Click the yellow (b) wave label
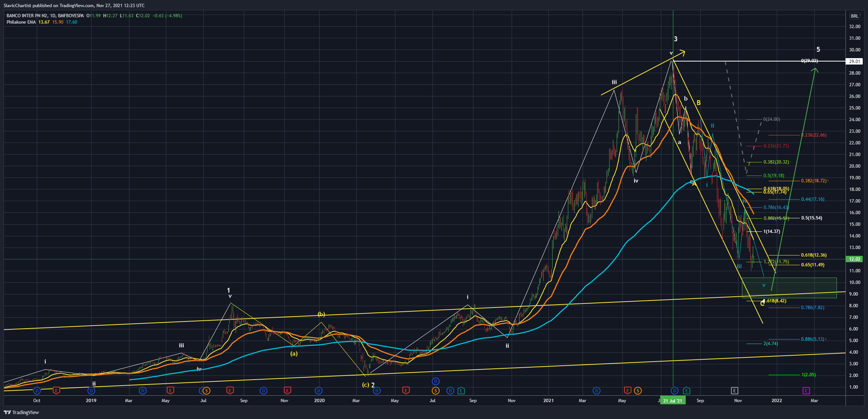The width and height of the screenshot is (868, 419). pyautogui.click(x=321, y=314)
